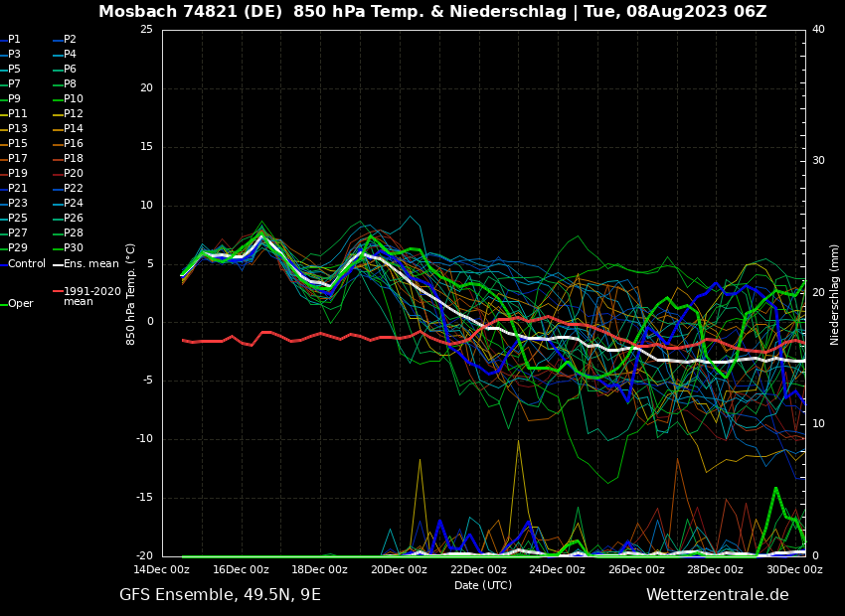This screenshot has height=616, width=845.
Task: Click the Niederschlag (mm) axis title
Action: point(835,294)
